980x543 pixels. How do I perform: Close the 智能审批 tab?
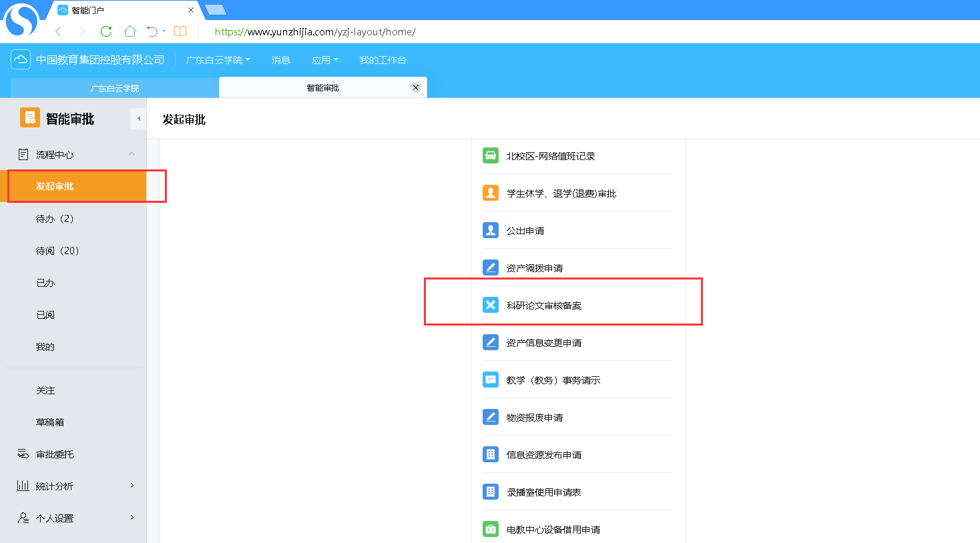point(415,87)
